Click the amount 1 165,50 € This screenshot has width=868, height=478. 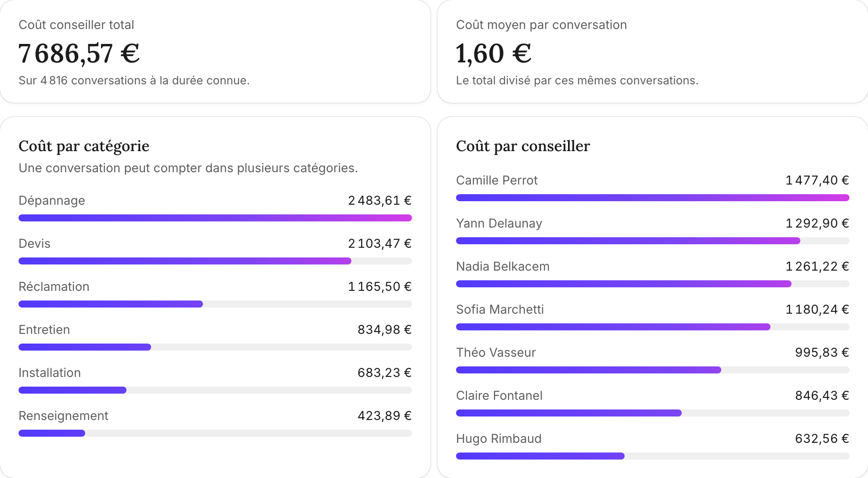point(380,286)
